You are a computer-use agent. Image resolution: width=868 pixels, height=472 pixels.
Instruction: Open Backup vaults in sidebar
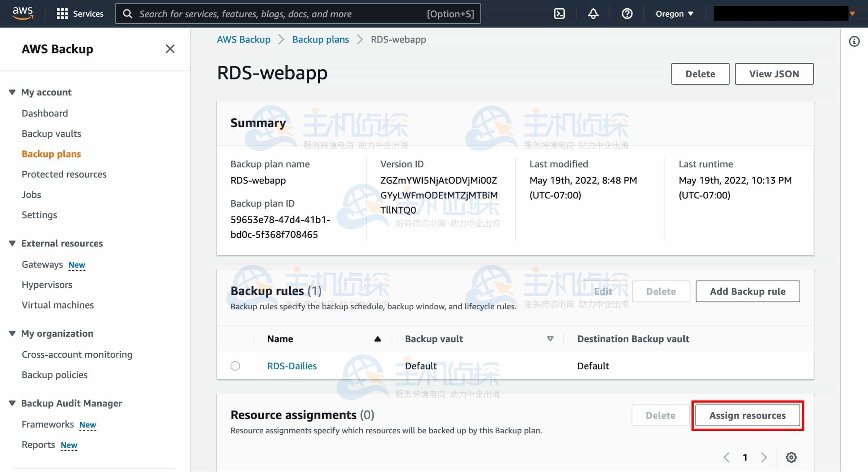(x=51, y=133)
